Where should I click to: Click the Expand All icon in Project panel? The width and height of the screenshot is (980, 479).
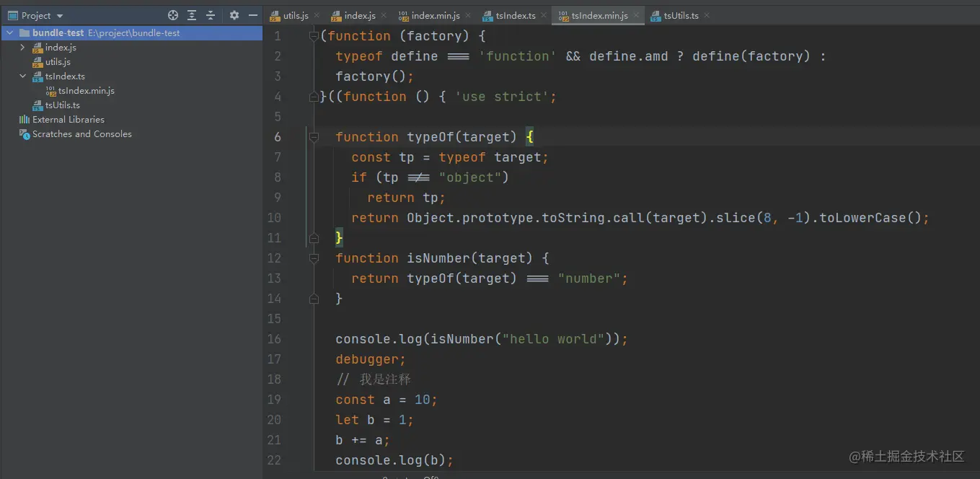(192, 15)
